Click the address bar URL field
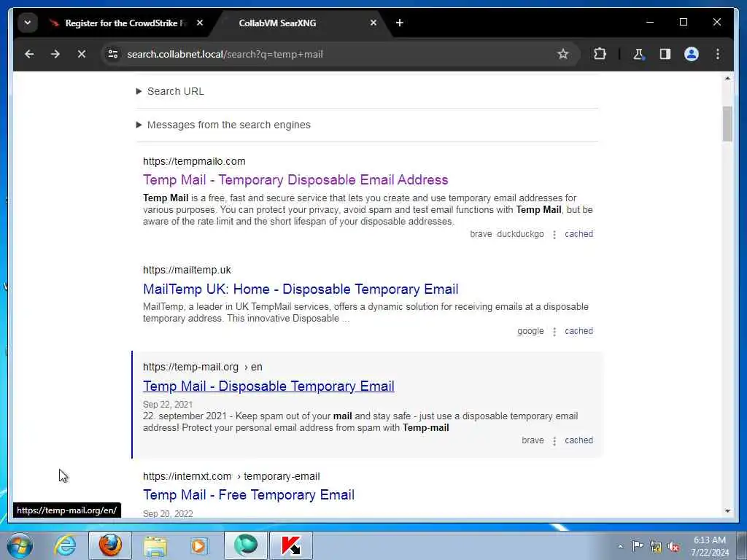Image resolution: width=747 pixels, height=560 pixels. pos(333,54)
